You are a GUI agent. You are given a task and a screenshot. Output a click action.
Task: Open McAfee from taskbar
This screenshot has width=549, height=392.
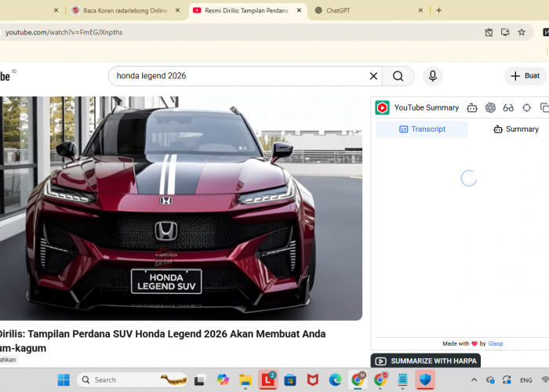[313, 379]
